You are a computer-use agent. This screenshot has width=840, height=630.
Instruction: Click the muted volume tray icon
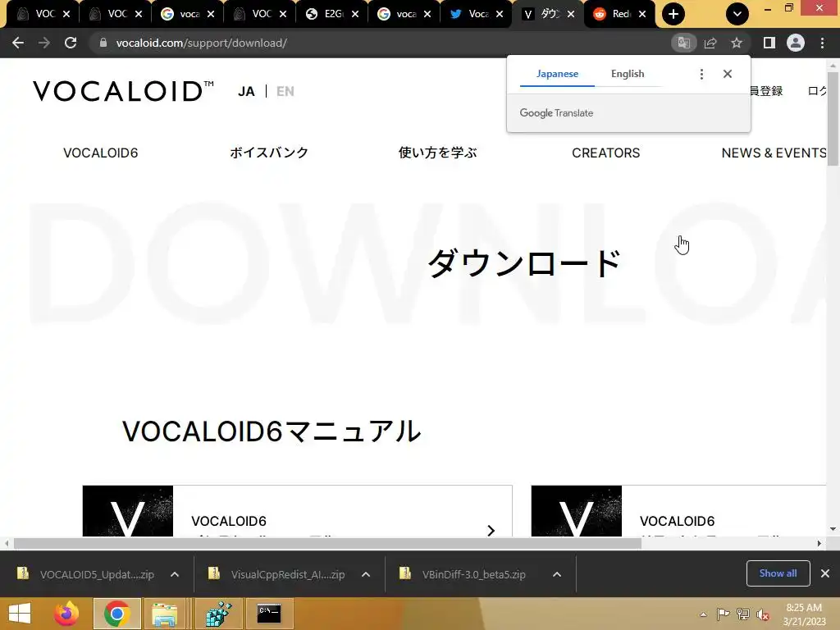763,614
